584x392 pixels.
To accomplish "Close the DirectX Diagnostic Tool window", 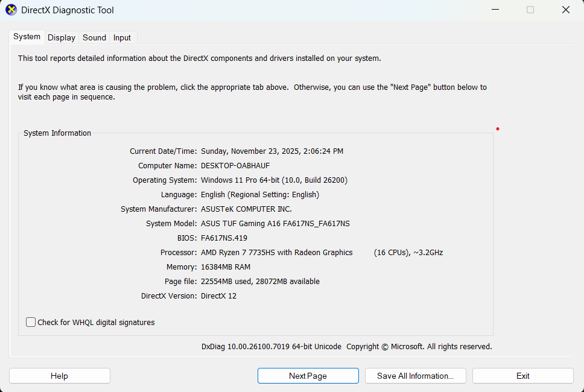I will pos(565,10).
